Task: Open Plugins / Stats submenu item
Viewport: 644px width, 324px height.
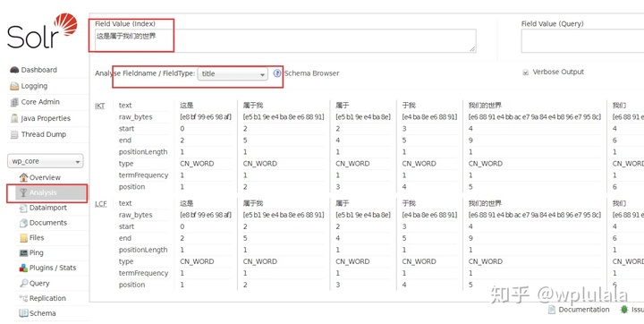Action: point(53,269)
